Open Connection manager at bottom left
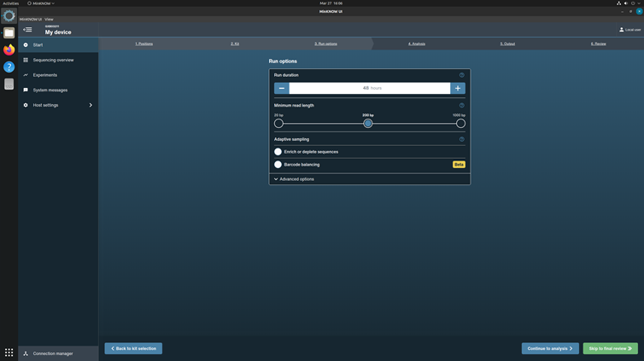 [x=52, y=353]
